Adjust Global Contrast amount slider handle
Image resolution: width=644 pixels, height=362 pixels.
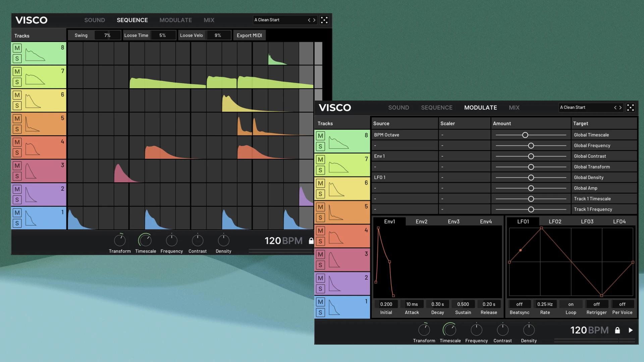(531, 156)
